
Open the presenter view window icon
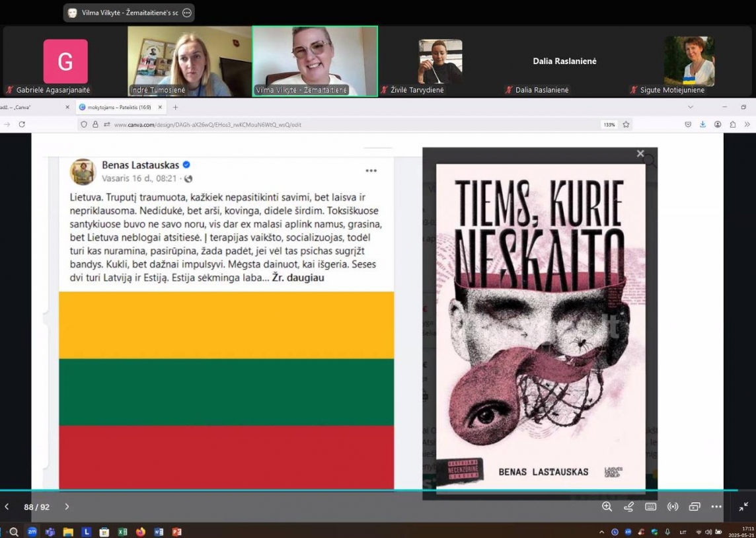click(x=695, y=506)
